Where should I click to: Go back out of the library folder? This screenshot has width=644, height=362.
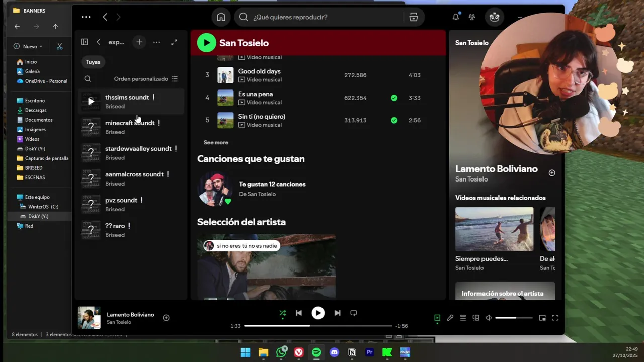tap(99, 42)
